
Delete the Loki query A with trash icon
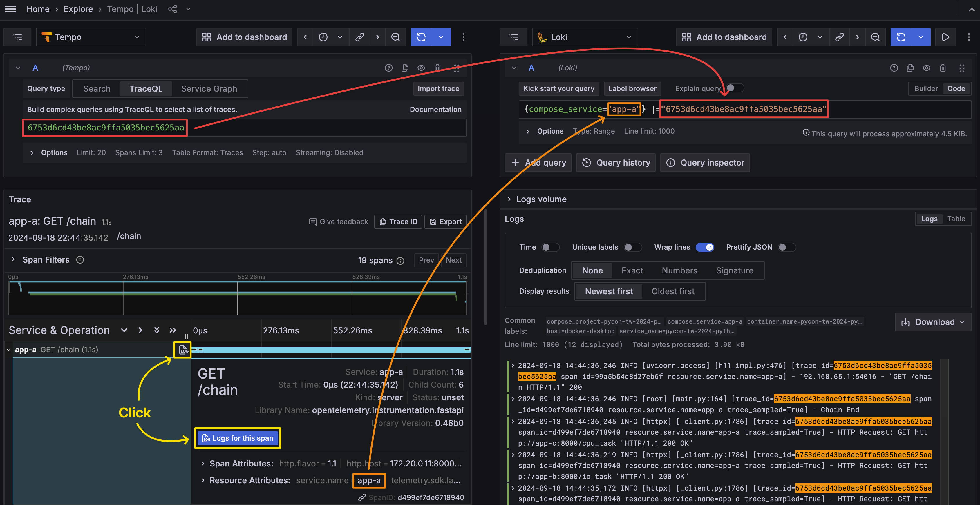click(x=943, y=68)
